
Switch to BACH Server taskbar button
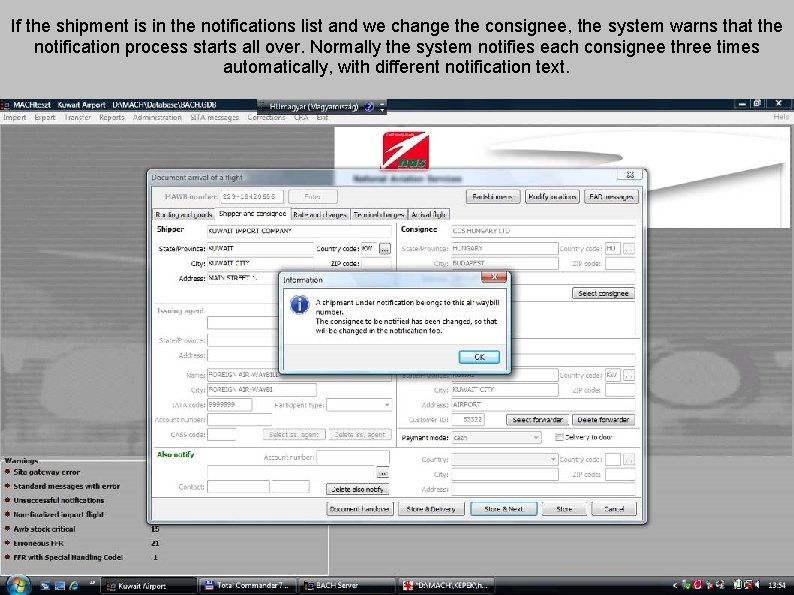click(345, 586)
